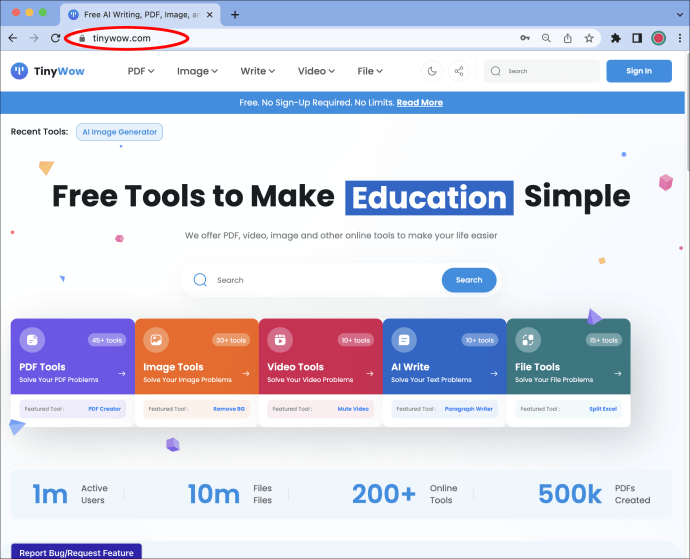Screen dimensions: 690x559
Task: Open the browser extensions puzzle icon
Action: click(616, 38)
